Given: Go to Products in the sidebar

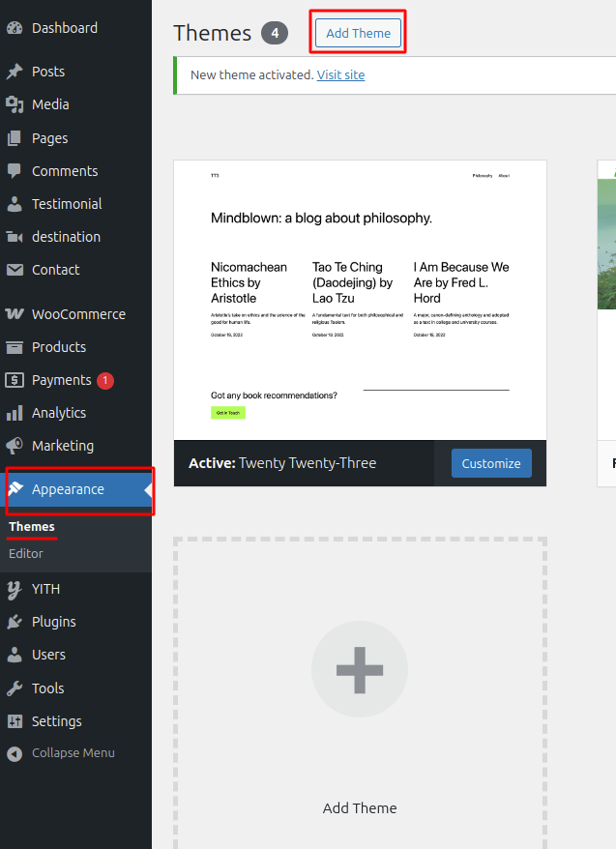Looking at the screenshot, I should coord(58,347).
